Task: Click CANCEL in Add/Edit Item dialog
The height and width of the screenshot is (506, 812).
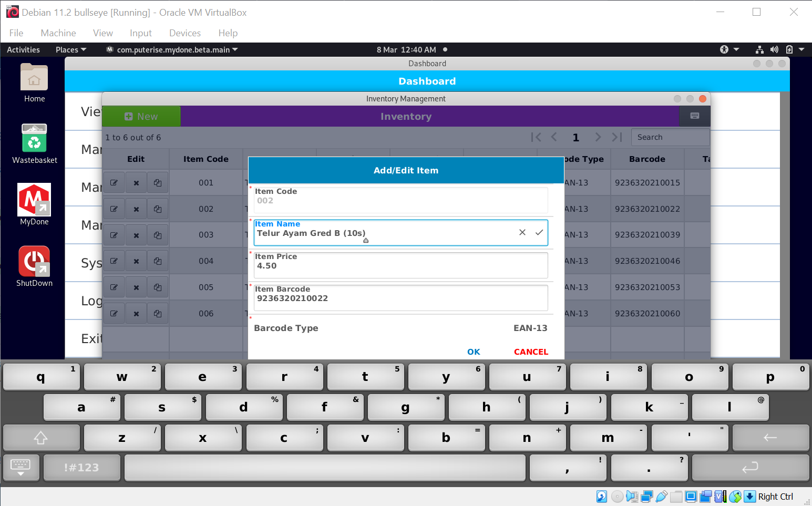Action: 531,352
